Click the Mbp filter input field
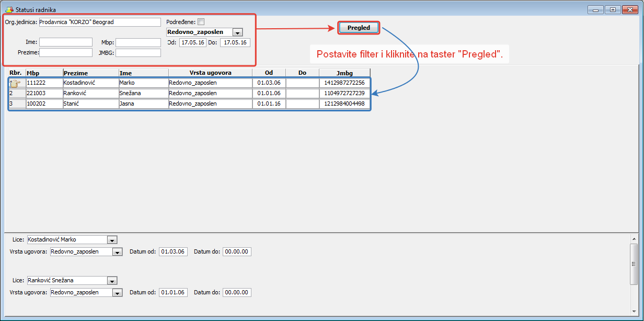This screenshot has width=644, height=321. pos(138,42)
